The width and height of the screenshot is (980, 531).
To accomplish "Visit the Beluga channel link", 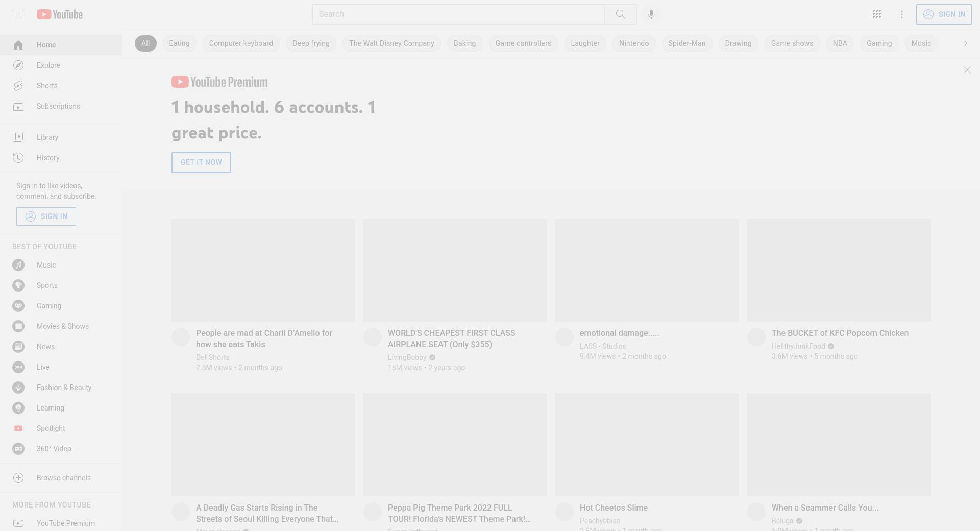I will [x=782, y=521].
